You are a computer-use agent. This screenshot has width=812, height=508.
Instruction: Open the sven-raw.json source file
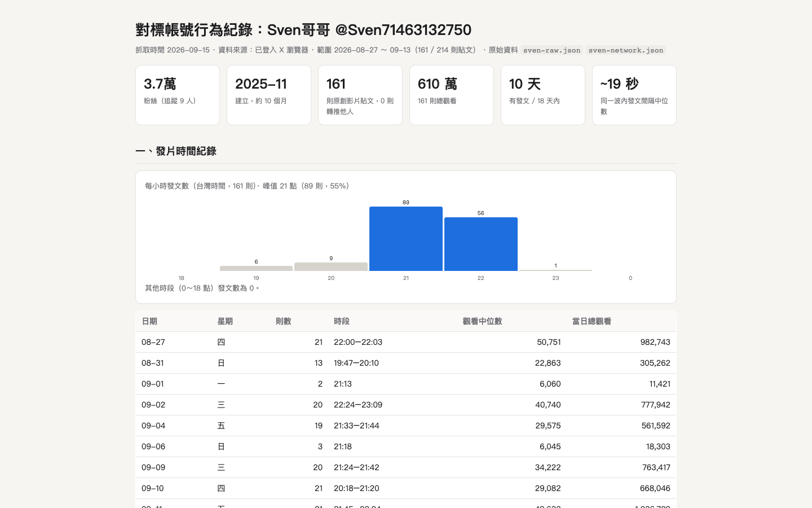(x=551, y=50)
